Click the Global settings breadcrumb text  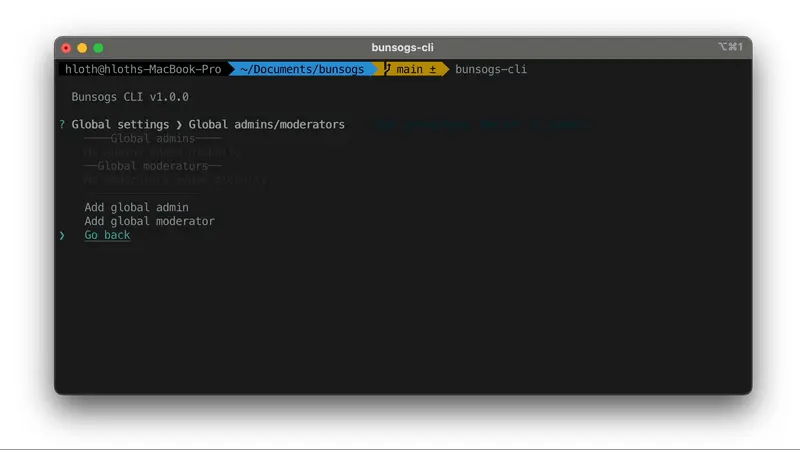click(120, 124)
